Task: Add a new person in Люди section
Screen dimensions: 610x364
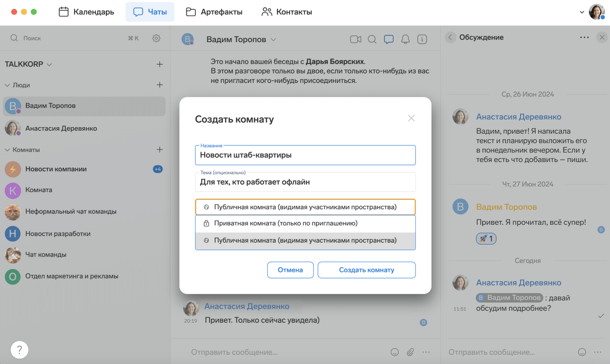Action: coord(160,85)
